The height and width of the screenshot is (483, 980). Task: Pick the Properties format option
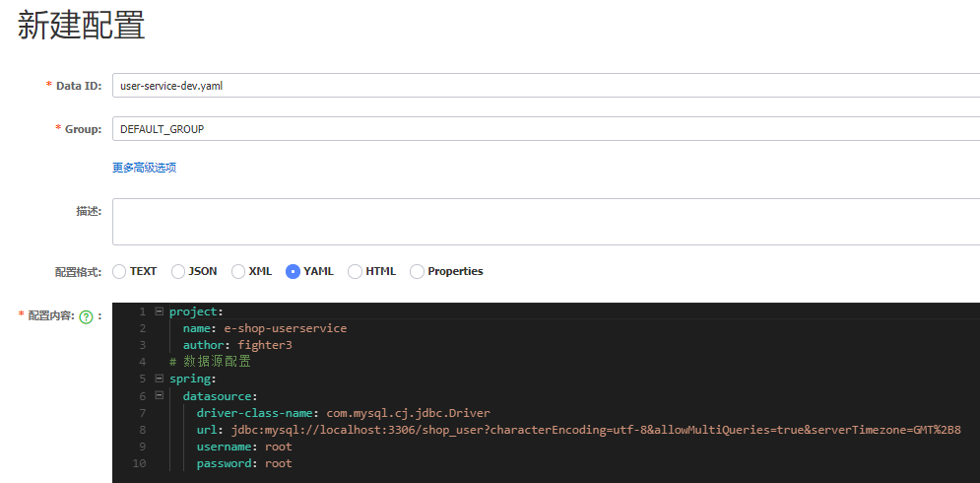(x=417, y=271)
